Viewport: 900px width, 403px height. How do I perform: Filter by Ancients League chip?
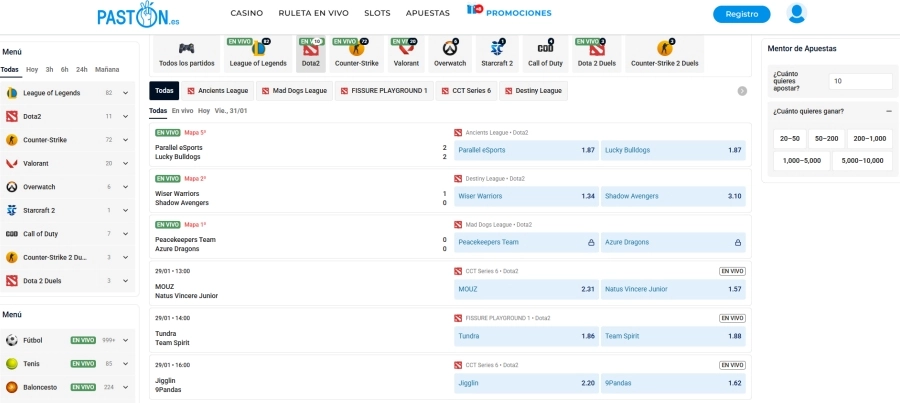point(218,91)
